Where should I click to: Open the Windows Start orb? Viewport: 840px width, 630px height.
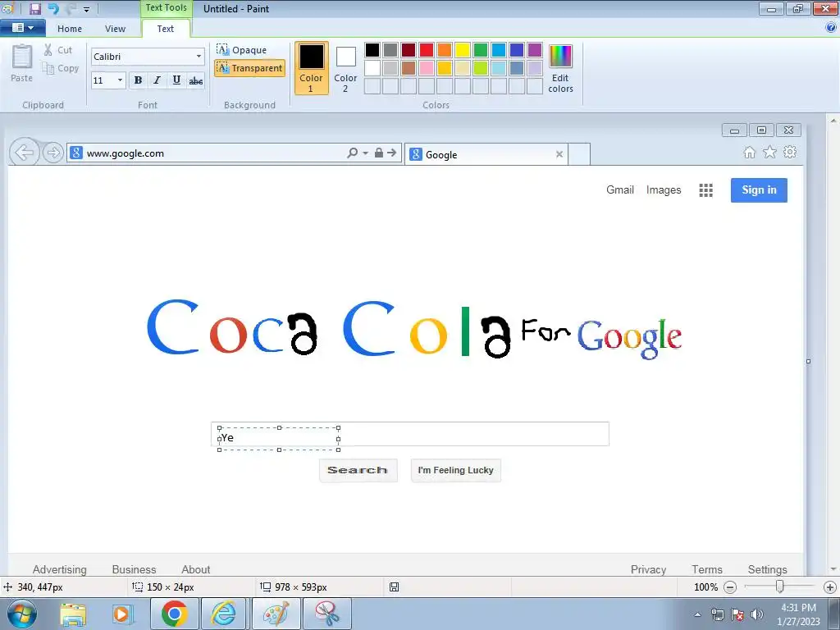coord(22,614)
